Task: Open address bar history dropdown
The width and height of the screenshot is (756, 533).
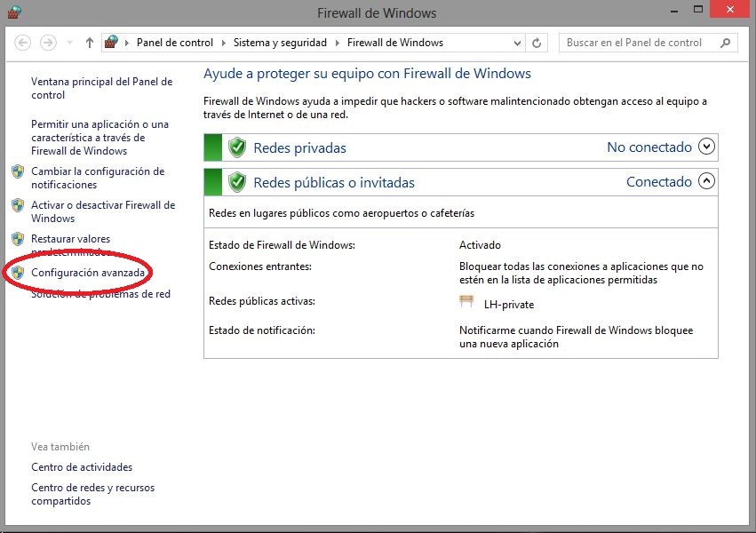Action: coord(517,43)
